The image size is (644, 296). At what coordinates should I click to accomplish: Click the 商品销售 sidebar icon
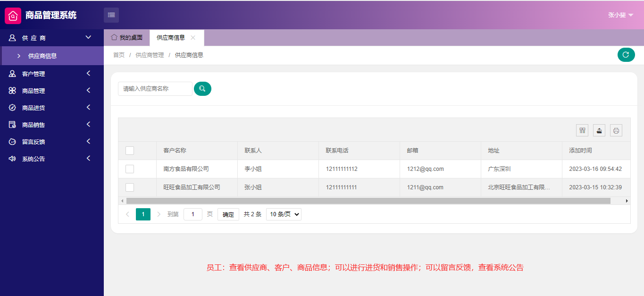click(x=12, y=125)
